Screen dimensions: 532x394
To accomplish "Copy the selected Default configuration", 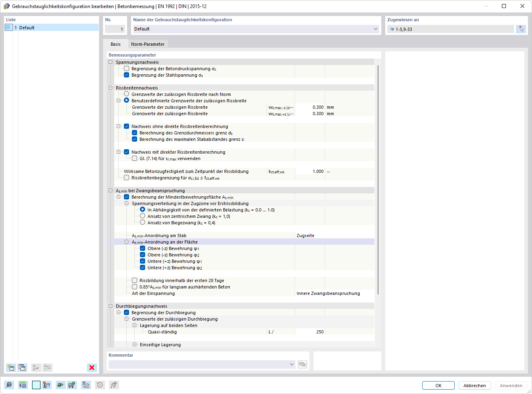I will coord(22,368).
